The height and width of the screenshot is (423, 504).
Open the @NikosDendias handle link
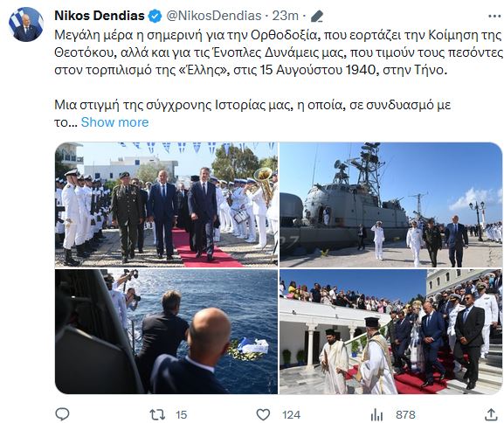click(213, 16)
